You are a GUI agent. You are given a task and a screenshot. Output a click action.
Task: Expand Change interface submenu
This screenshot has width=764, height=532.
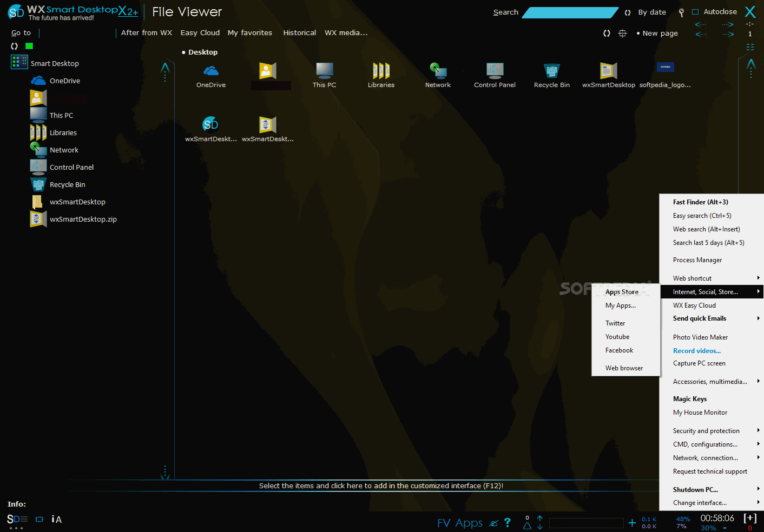tap(712, 503)
